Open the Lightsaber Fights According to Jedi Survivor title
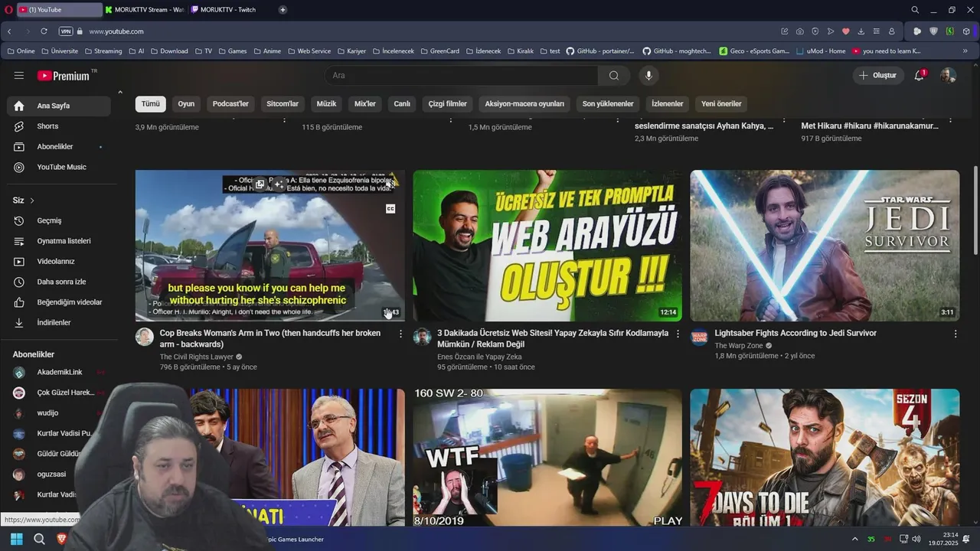Image resolution: width=980 pixels, height=551 pixels. [795, 333]
